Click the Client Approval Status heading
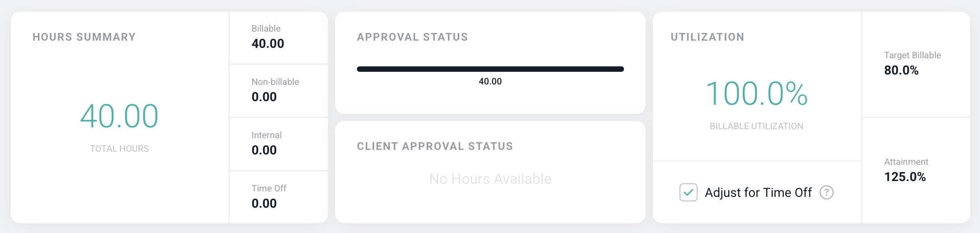 [x=435, y=146]
